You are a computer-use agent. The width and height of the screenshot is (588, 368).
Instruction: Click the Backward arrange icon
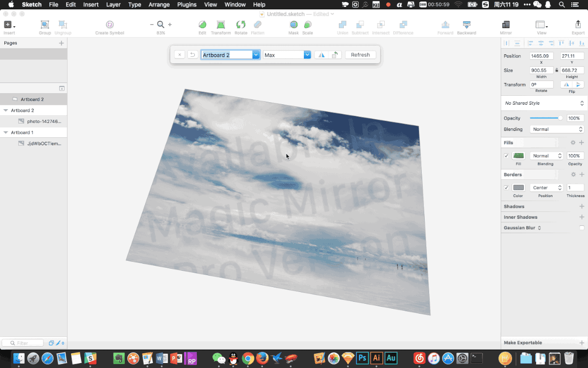tap(467, 25)
